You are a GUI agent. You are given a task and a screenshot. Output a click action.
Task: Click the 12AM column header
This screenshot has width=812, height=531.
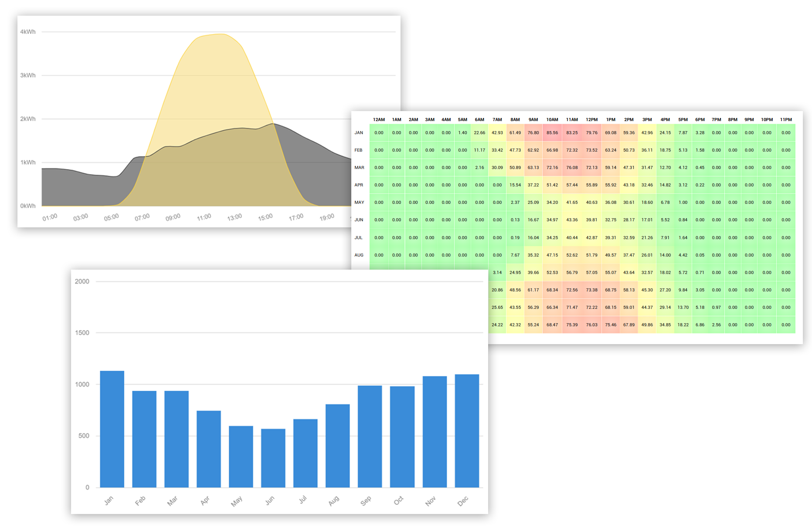click(379, 119)
